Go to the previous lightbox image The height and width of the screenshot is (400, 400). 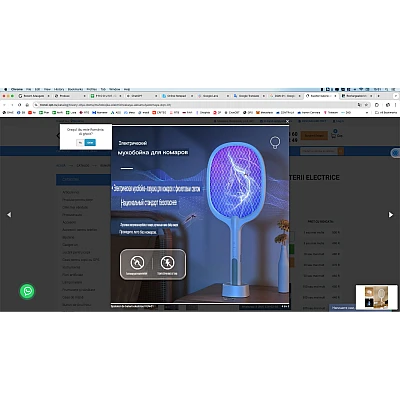pos(9,215)
